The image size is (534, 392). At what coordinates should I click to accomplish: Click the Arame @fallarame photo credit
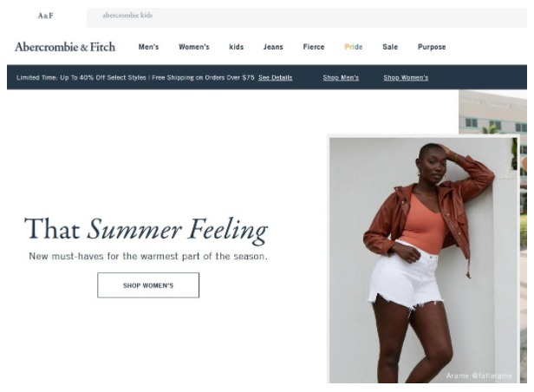click(x=479, y=376)
